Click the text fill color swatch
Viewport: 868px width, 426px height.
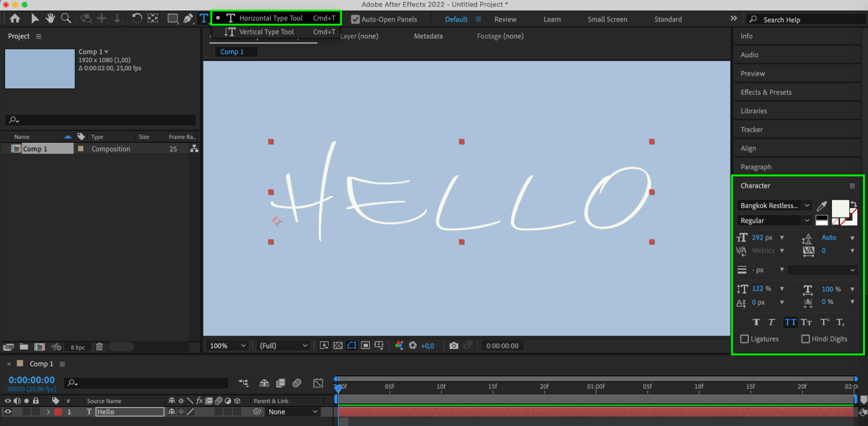[x=840, y=209]
